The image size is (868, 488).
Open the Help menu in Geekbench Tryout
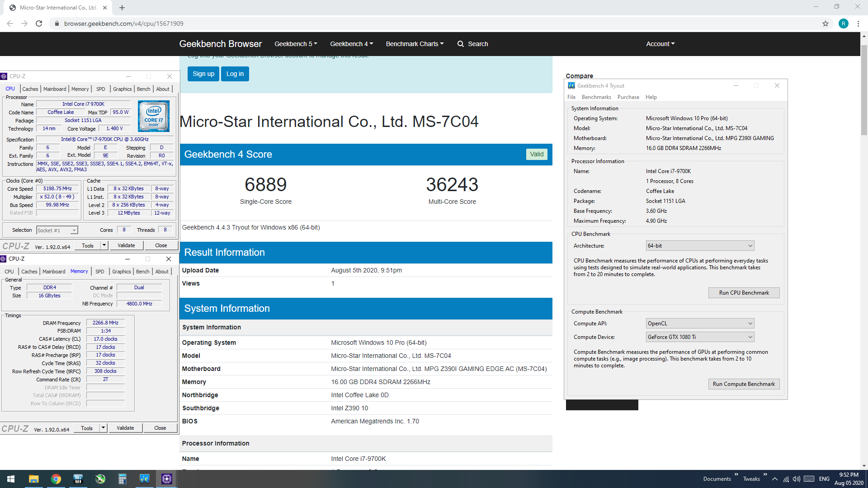click(651, 97)
